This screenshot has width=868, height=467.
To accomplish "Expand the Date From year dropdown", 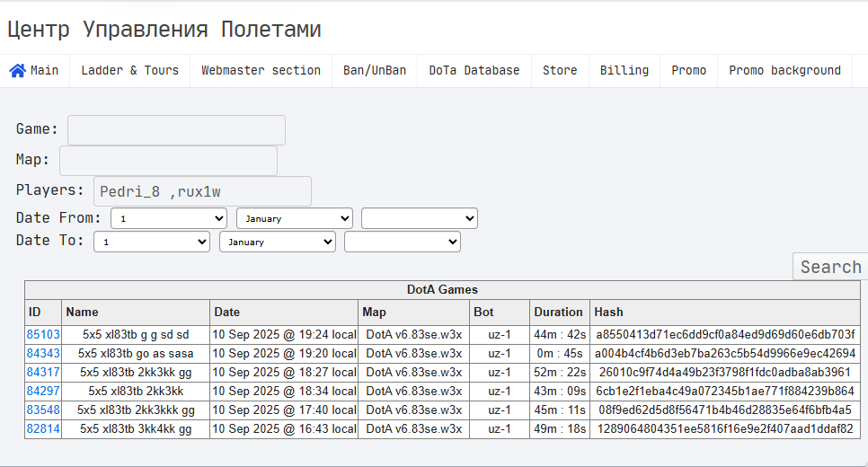I will (420, 218).
